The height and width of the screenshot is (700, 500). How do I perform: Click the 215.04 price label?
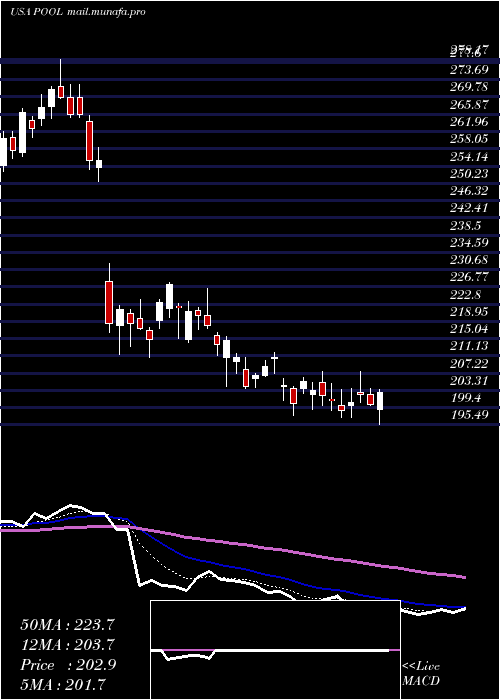tap(469, 329)
